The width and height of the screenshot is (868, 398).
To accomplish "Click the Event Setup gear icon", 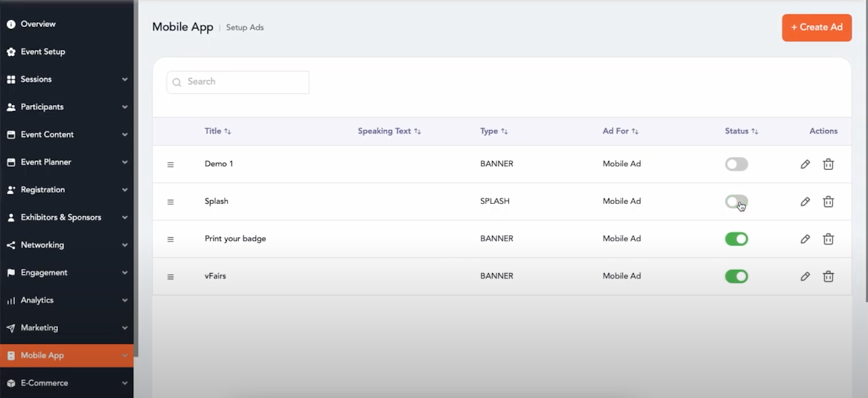I will pos(11,52).
